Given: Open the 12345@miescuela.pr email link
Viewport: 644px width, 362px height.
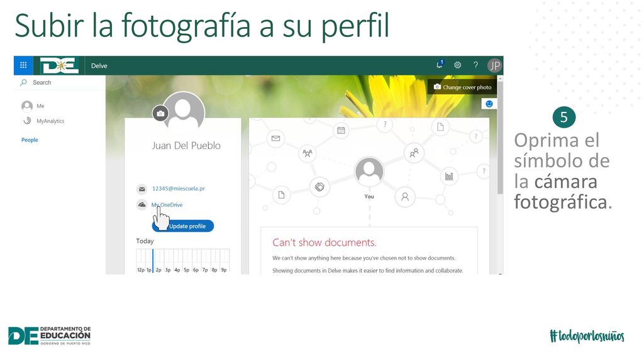Looking at the screenshot, I should pyautogui.click(x=178, y=189).
